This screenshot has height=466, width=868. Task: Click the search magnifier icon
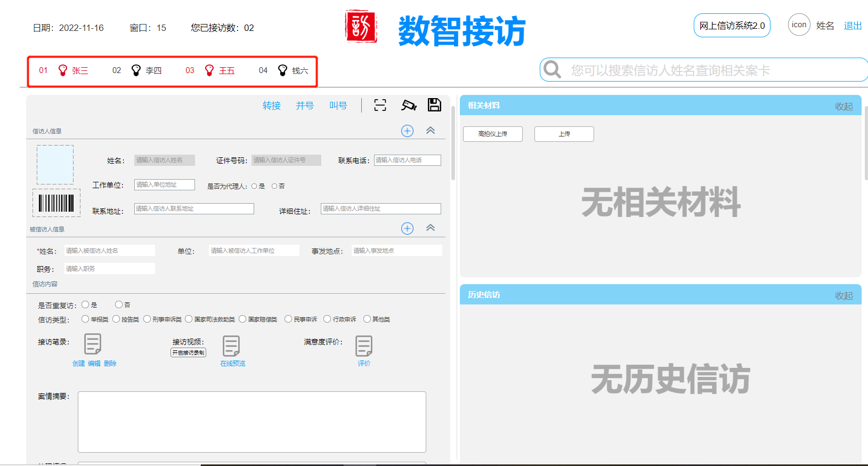pos(553,69)
